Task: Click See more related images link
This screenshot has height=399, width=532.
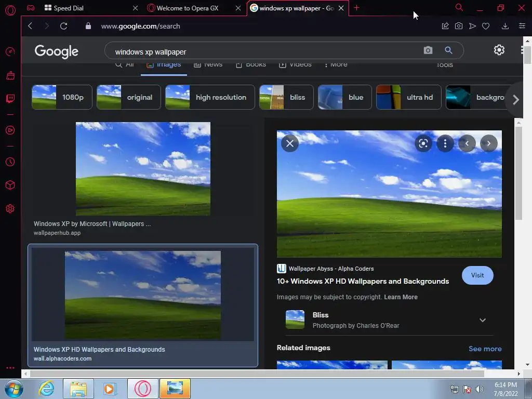Action: point(485,349)
